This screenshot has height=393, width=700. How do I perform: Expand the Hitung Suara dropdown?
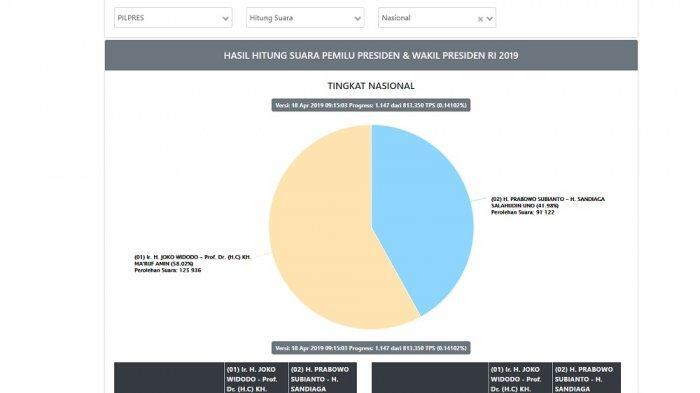click(305, 18)
